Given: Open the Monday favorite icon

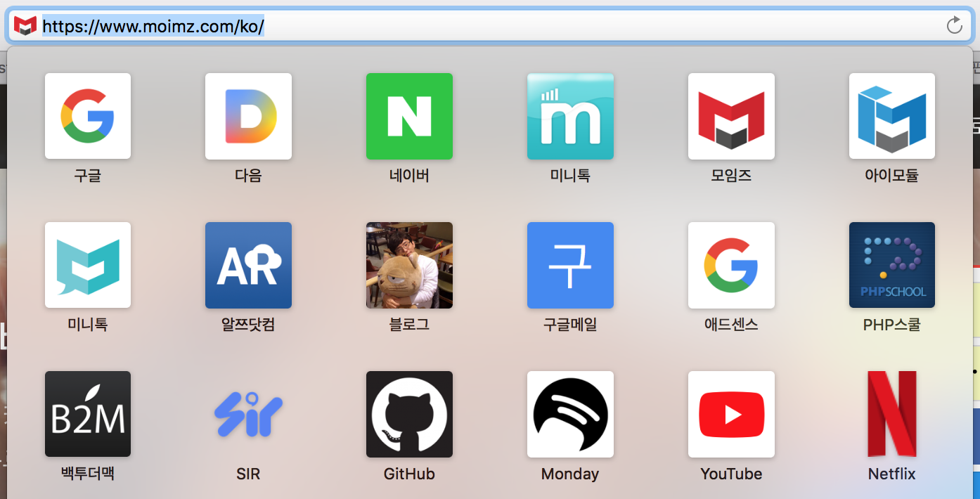Looking at the screenshot, I should 570,414.
